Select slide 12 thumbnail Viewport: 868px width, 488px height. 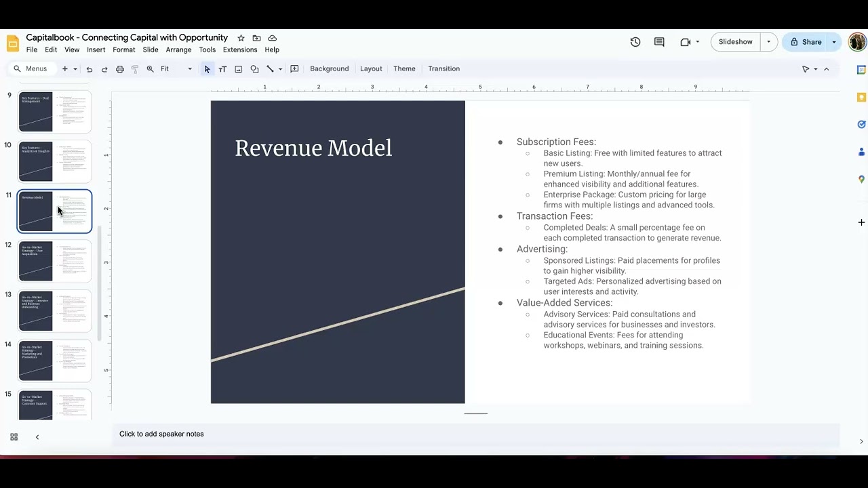pyautogui.click(x=54, y=261)
